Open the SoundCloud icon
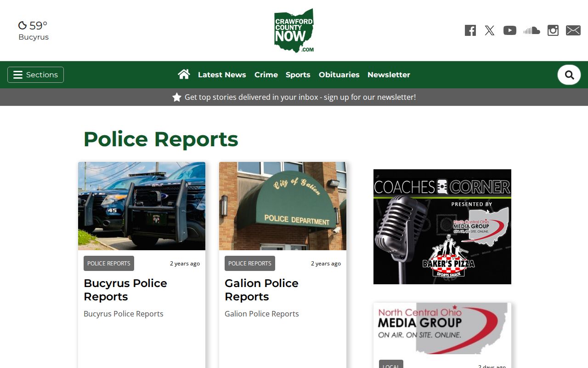 (x=531, y=30)
